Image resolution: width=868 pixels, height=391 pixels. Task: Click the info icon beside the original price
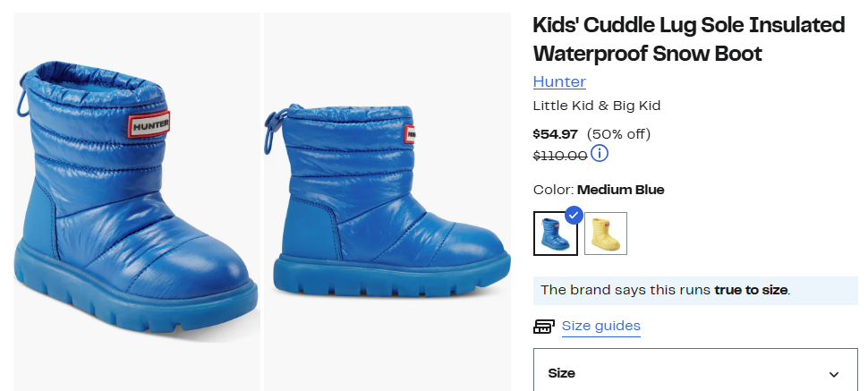(600, 154)
